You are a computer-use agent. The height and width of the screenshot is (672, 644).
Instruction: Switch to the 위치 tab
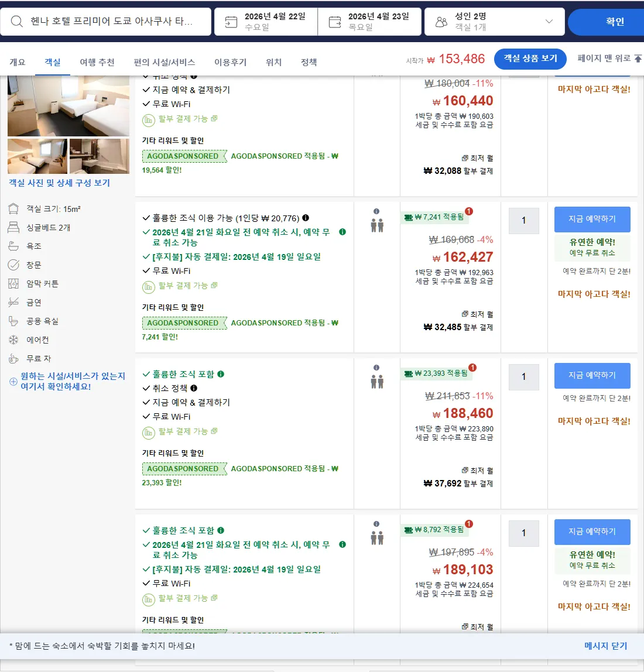pos(273,62)
